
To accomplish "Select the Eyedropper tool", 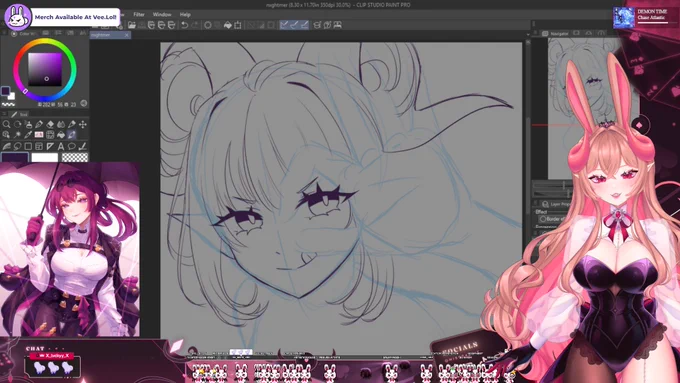I will tap(28, 135).
